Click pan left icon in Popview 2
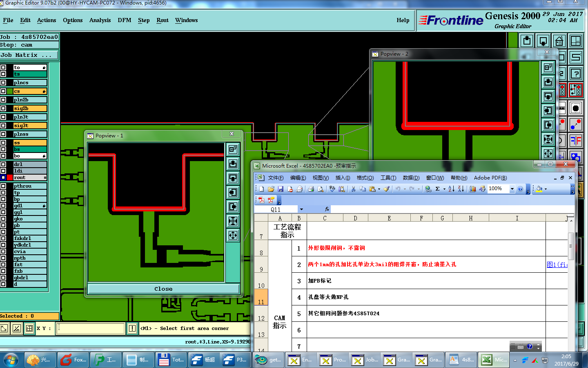 [548, 110]
